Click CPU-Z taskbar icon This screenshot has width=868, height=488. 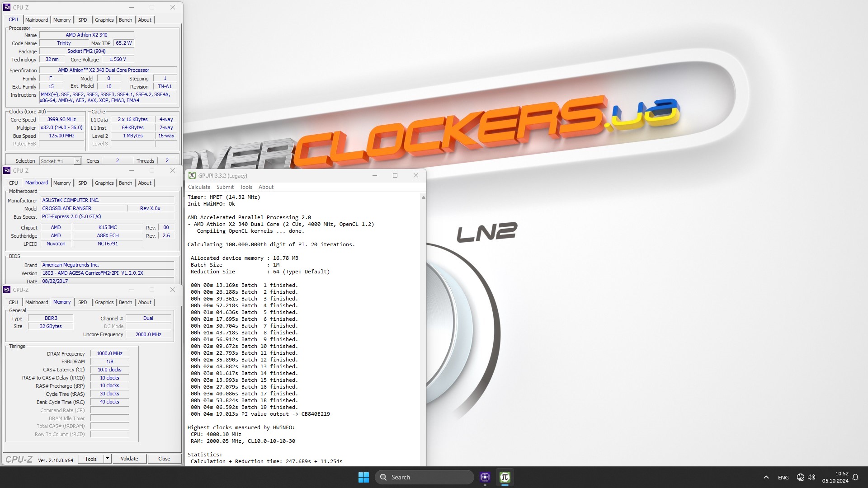point(485,477)
